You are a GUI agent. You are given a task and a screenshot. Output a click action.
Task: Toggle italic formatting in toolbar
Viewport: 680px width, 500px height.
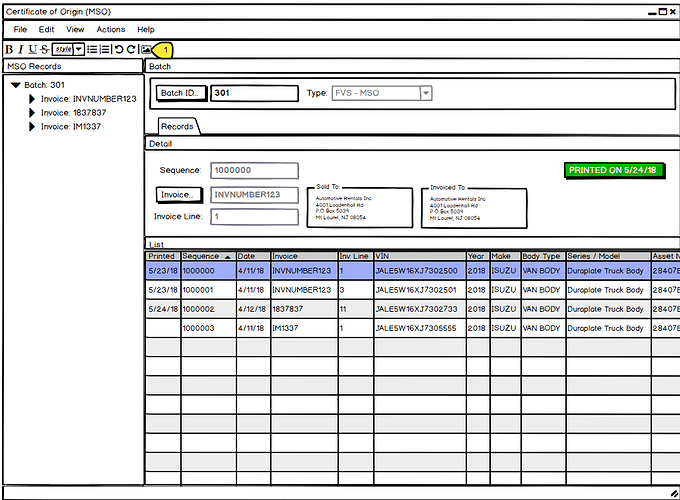pyautogui.click(x=20, y=49)
